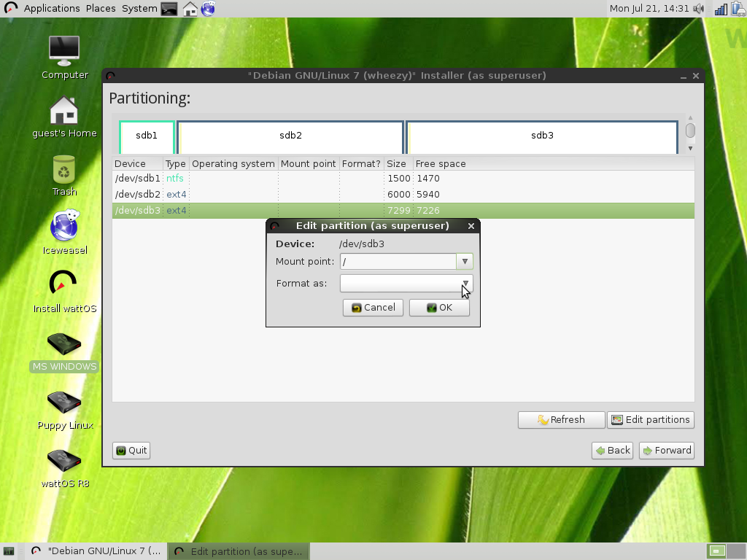Viewport: 747px width, 560px height.
Task: Click the partition bar scrollbar up arrow
Action: 690,117
